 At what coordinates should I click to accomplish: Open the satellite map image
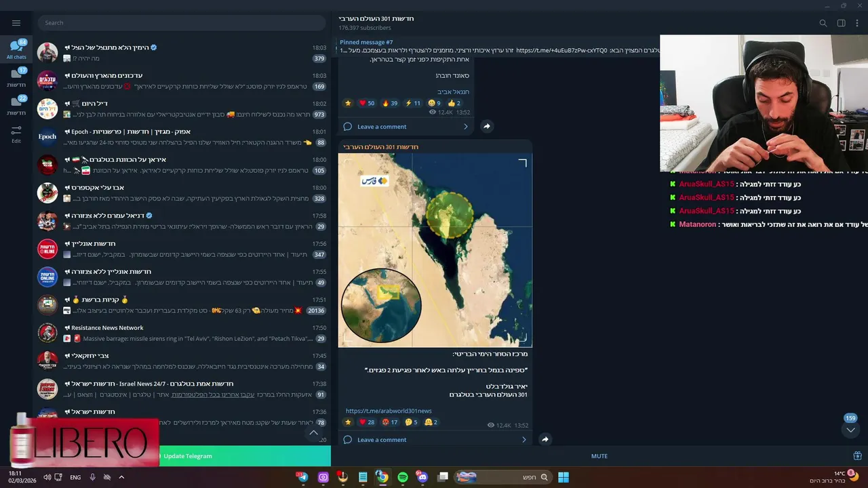click(x=435, y=250)
